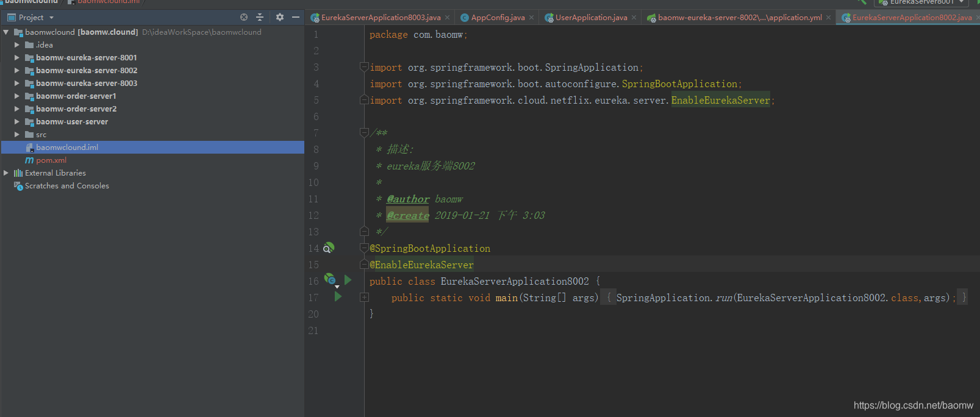This screenshot has height=417, width=980.
Task: Click the Spring bean gutter icon on line 14
Action: coord(329,248)
